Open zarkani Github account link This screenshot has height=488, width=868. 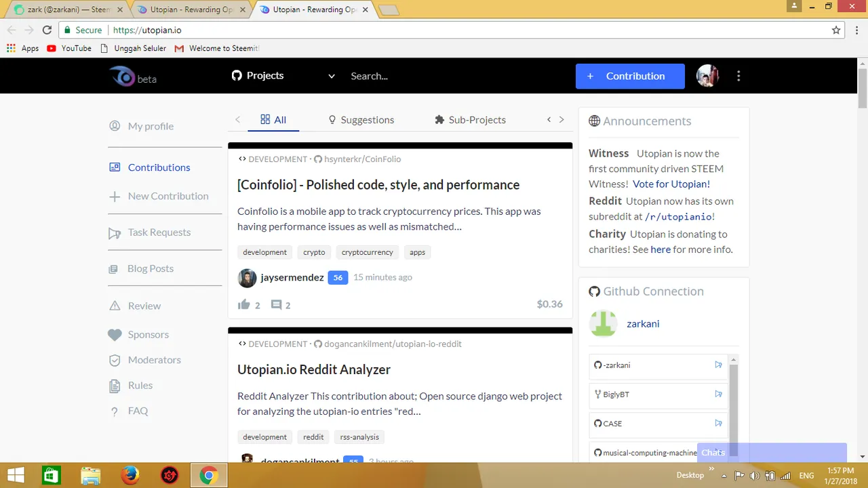point(643,324)
